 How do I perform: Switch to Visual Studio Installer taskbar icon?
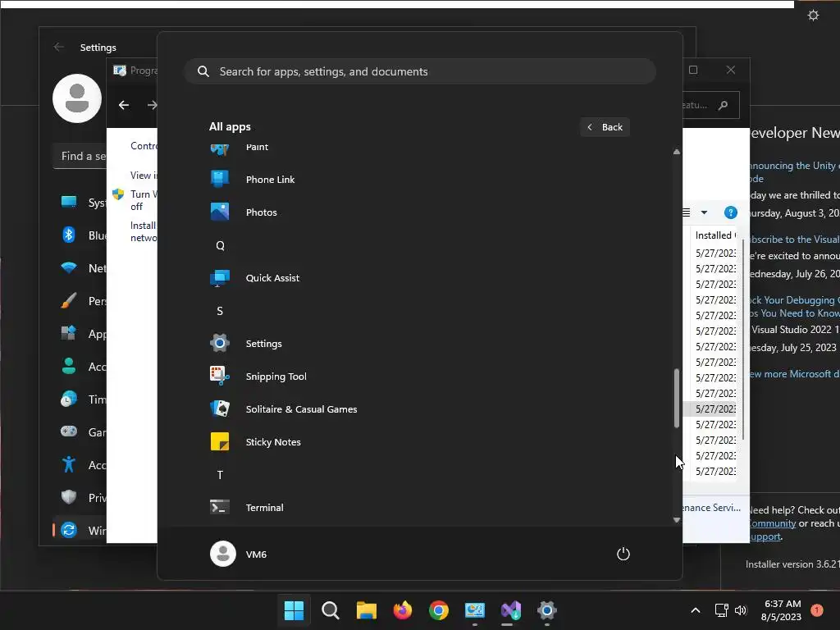[x=511, y=610]
